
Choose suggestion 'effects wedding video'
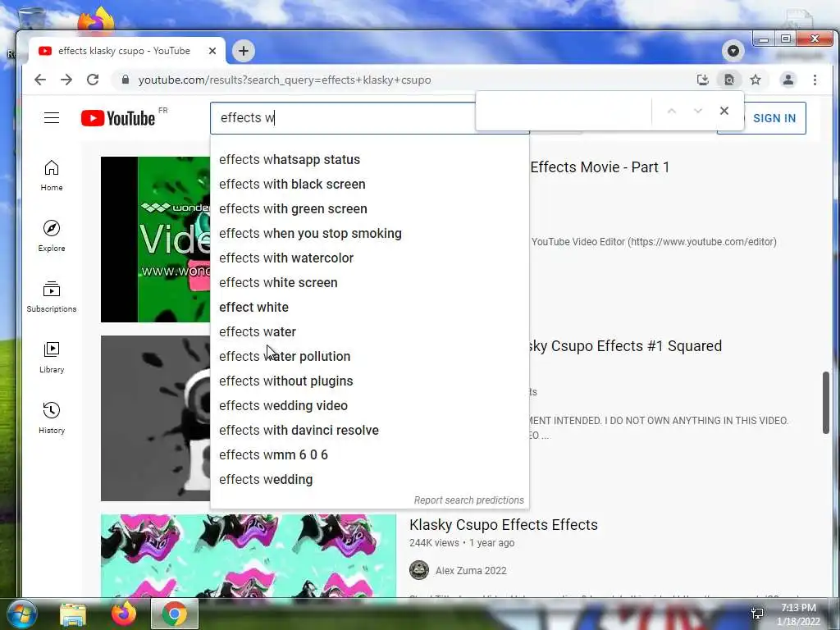tap(370, 406)
